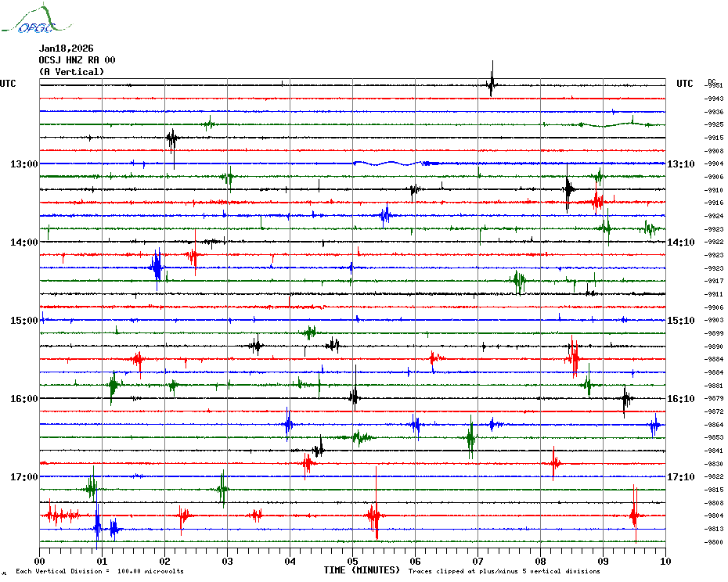Viewport: 728px width, 582px height.
Task: Click the TIME (MINUTES) axis title
Action: pos(362,570)
